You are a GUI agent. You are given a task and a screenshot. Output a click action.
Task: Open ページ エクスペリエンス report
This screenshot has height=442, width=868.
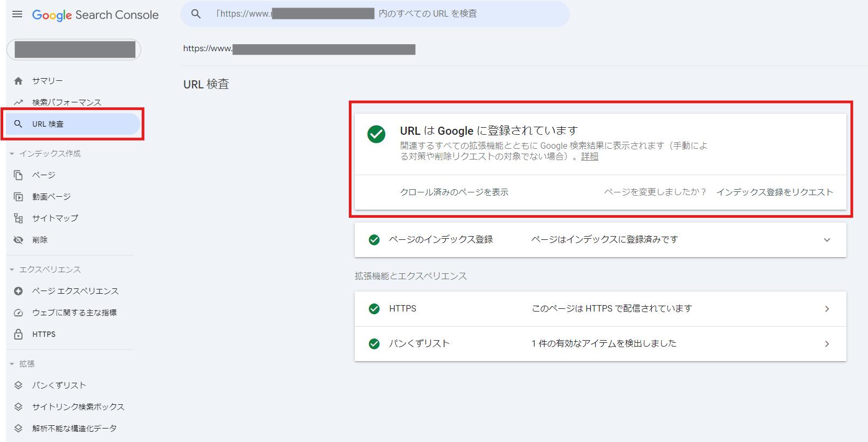tap(73, 291)
